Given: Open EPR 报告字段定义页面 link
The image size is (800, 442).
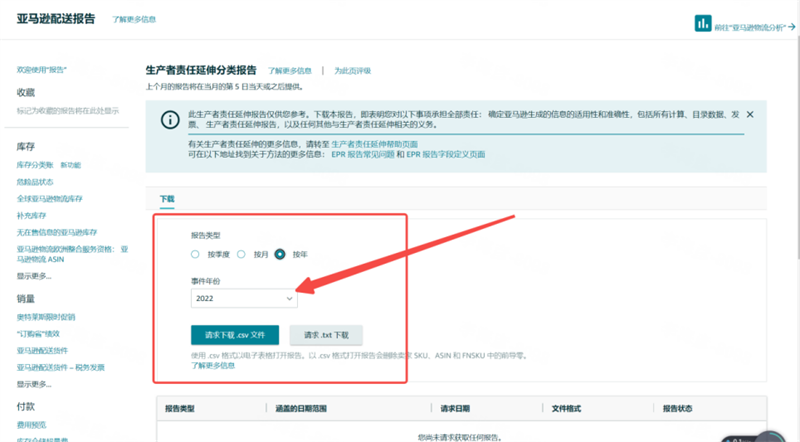Looking at the screenshot, I should point(445,154).
